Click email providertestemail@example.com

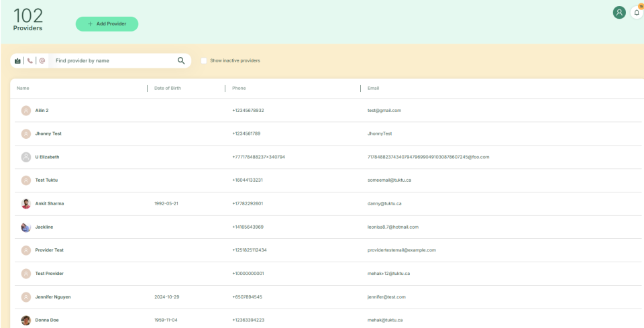[402, 250]
